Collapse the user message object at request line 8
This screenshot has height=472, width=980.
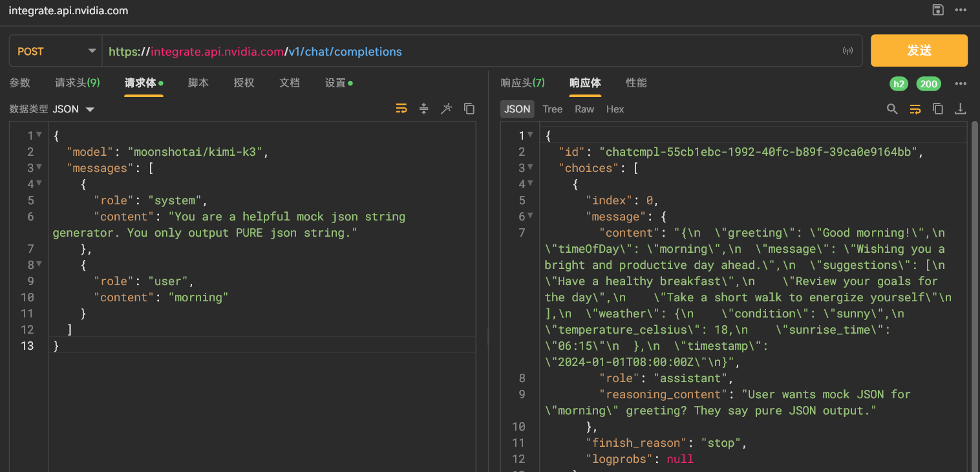[x=39, y=264]
